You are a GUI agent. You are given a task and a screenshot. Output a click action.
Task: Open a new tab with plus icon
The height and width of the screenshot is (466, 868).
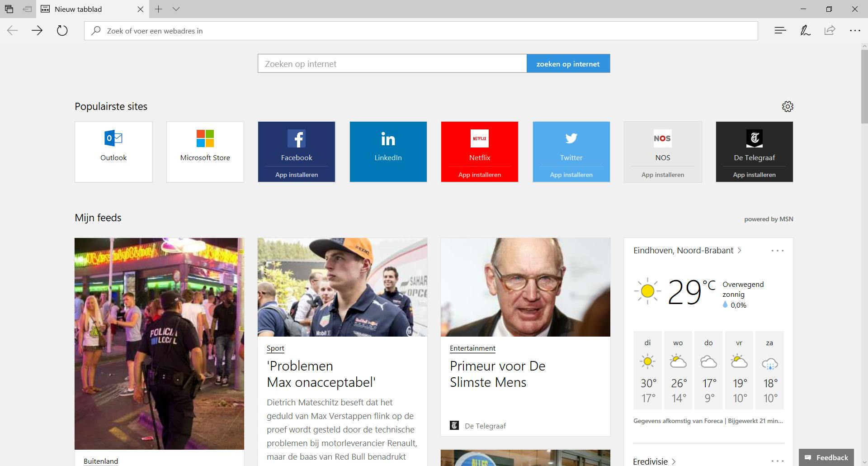[158, 9]
